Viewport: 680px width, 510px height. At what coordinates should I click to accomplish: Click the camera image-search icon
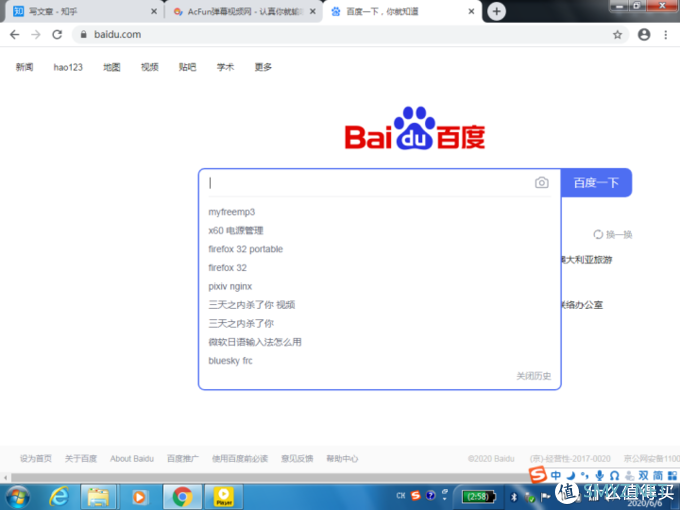point(541,183)
